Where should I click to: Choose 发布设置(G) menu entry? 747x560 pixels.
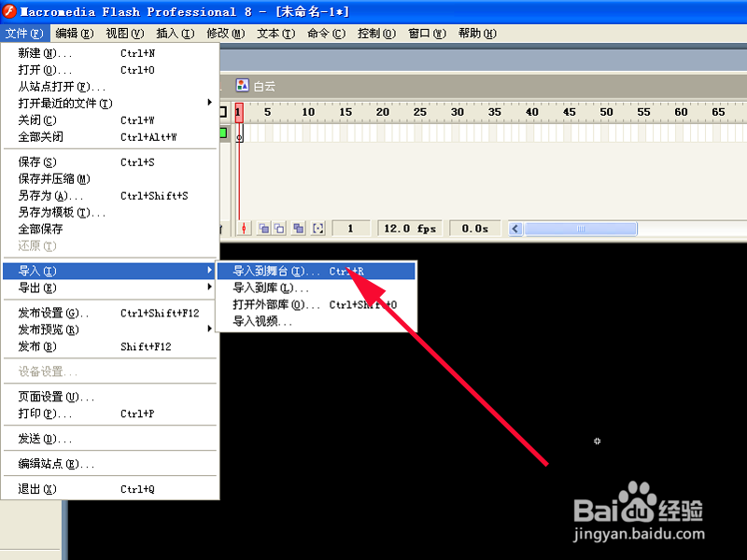pos(109,313)
